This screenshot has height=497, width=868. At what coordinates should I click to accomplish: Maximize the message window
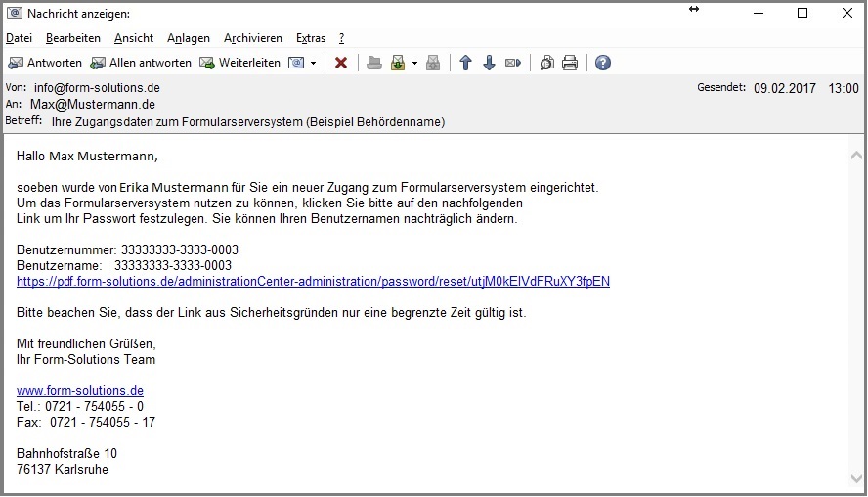803,13
